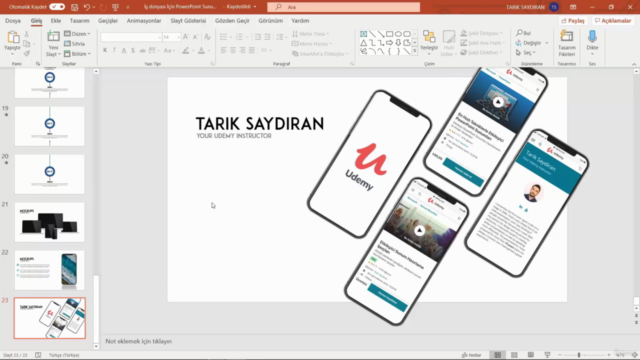Align text left
The height and width of the screenshot is (360, 640).
tap(223, 50)
